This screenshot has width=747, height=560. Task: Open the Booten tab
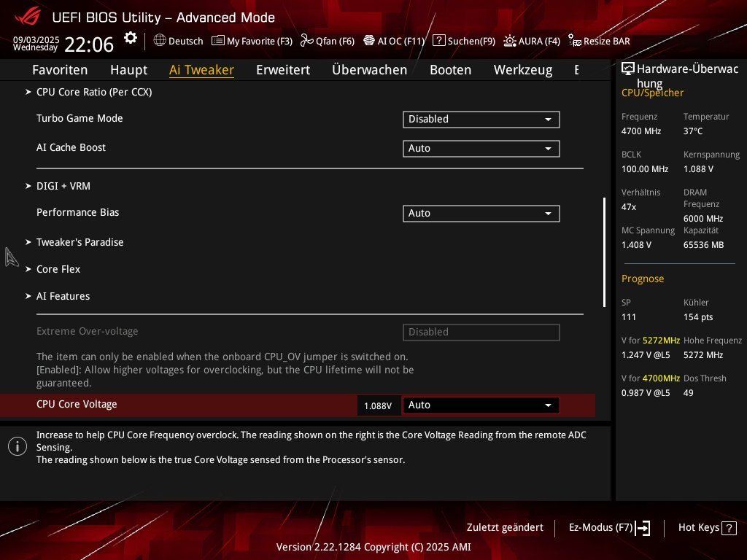[451, 69]
